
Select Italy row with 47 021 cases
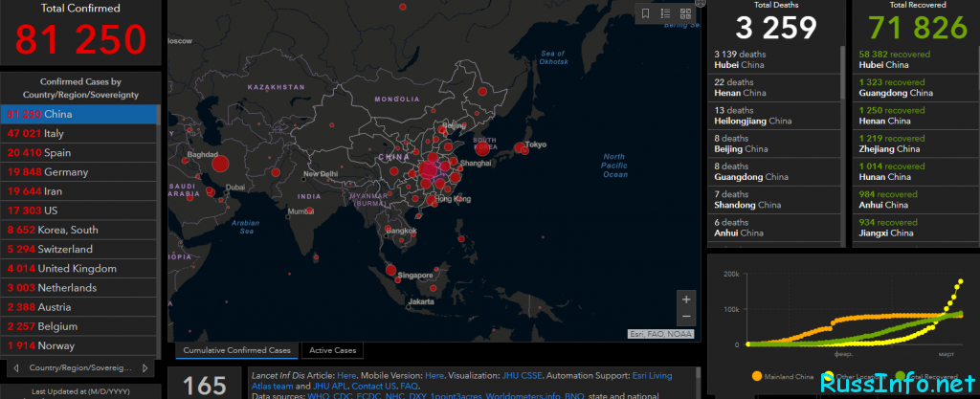(78, 134)
